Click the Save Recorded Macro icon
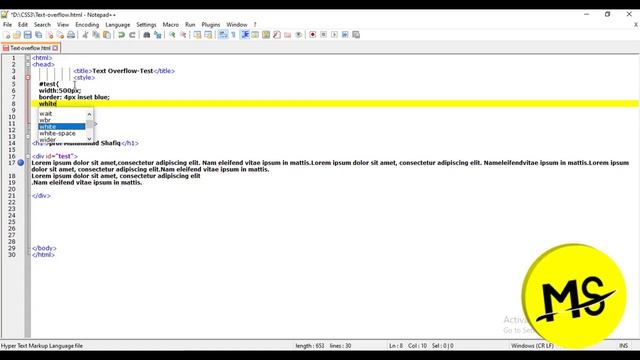 point(356,35)
